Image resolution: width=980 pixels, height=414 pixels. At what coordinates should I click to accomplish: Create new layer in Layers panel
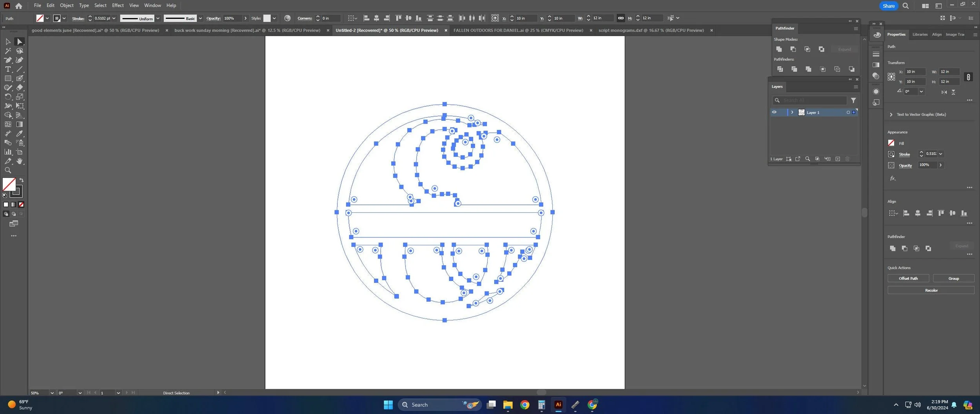coord(838,159)
